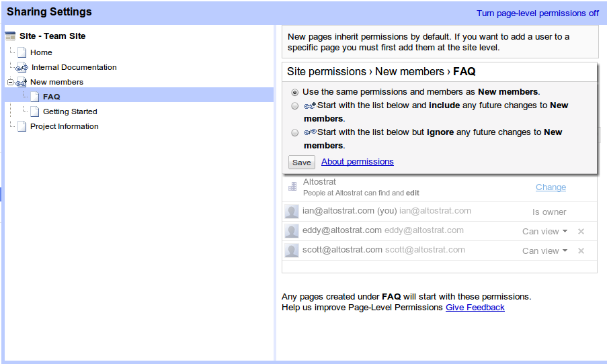Turn page-level permissions off
This screenshot has width=607, height=364.
[537, 13]
